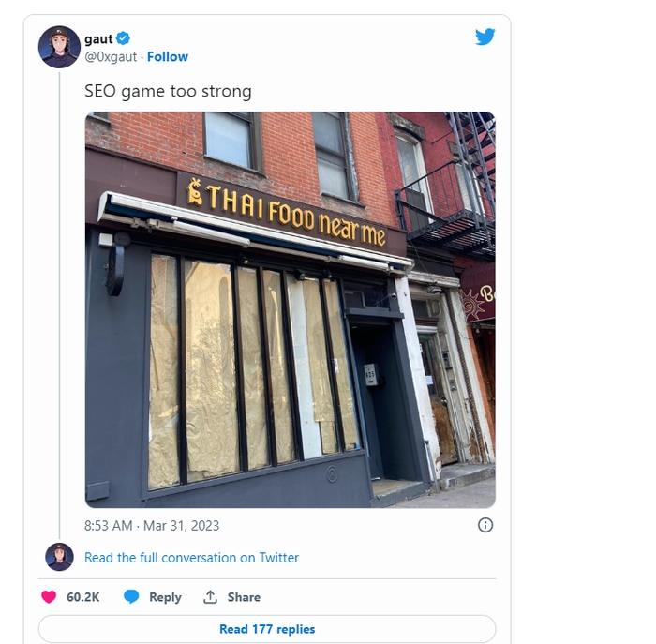Click the SEO game too strong text
This screenshot has width=656, height=644.
168,91
